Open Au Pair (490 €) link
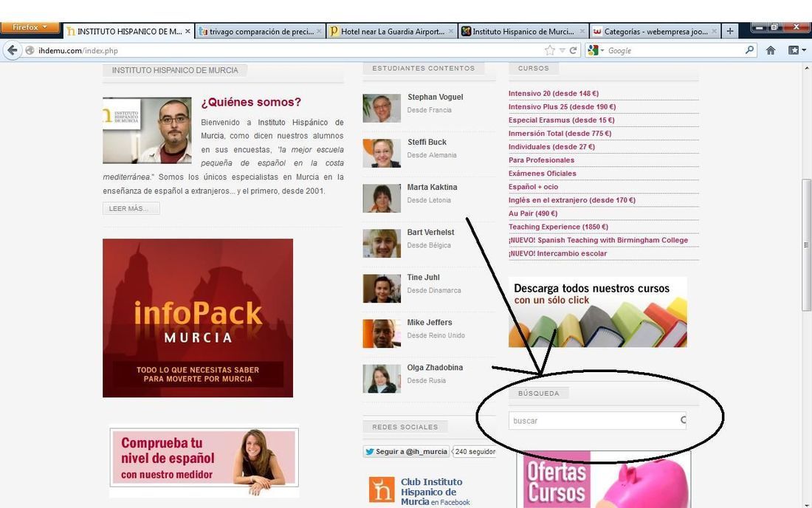The width and height of the screenshot is (812, 508). click(533, 213)
